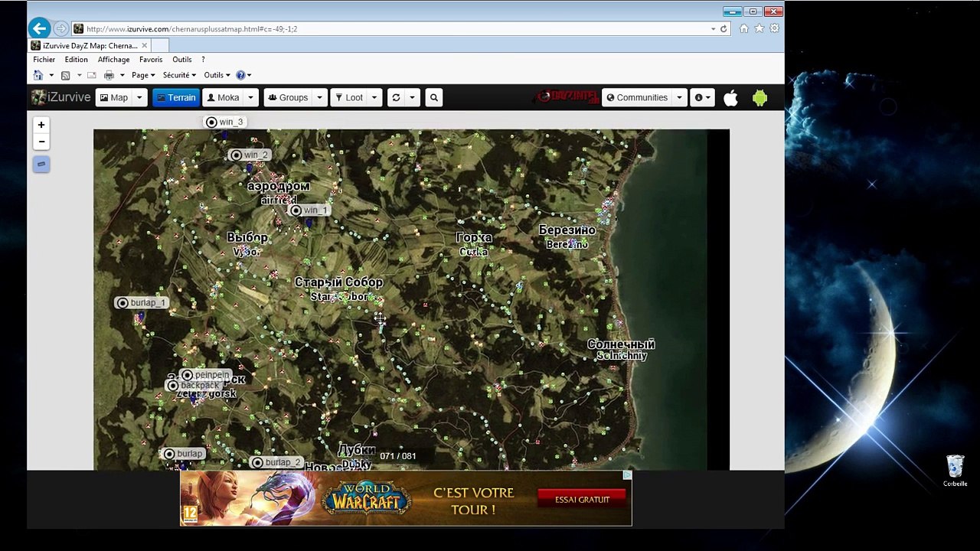
Task: Click the Communities button
Action: (x=636, y=97)
